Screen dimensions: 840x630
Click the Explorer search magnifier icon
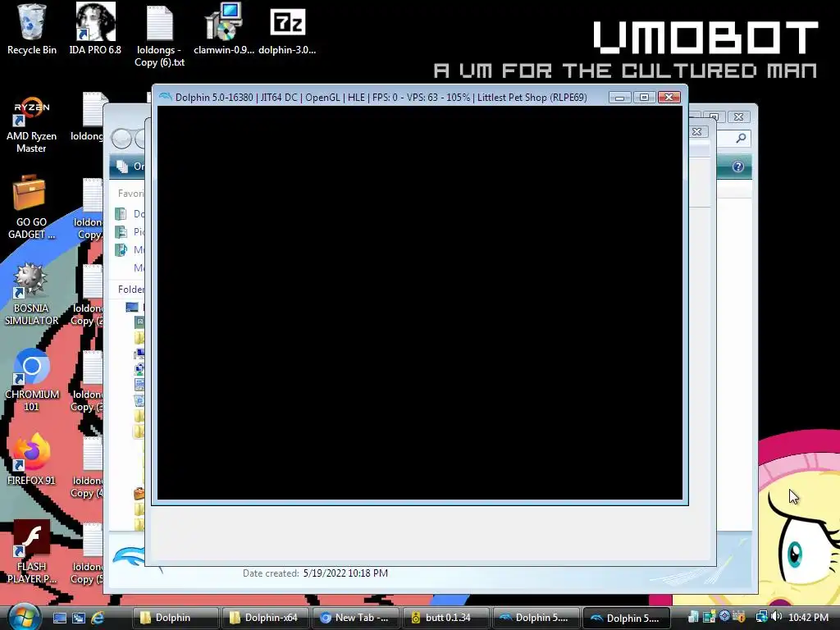(741, 138)
